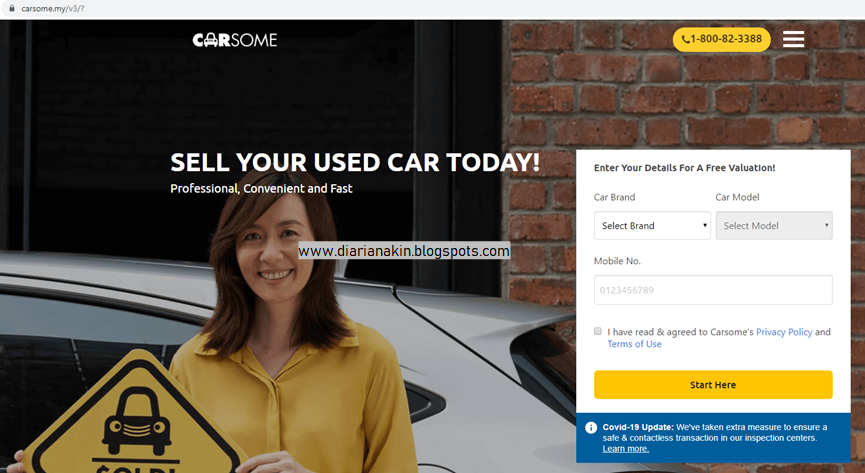
Task: Open the Select Model dropdown
Action: (774, 226)
